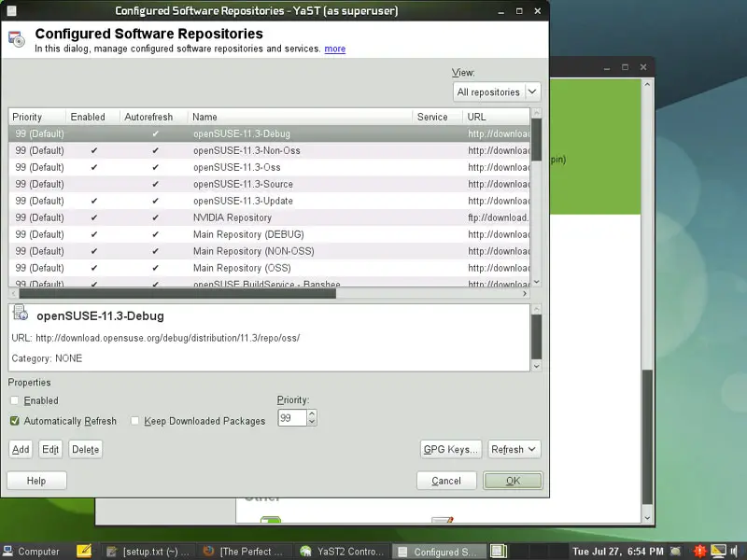Viewport: 747px width, 560px height.
Task: Select the openSUSE-11.3-Source row
Action: [x=269, y=184]
